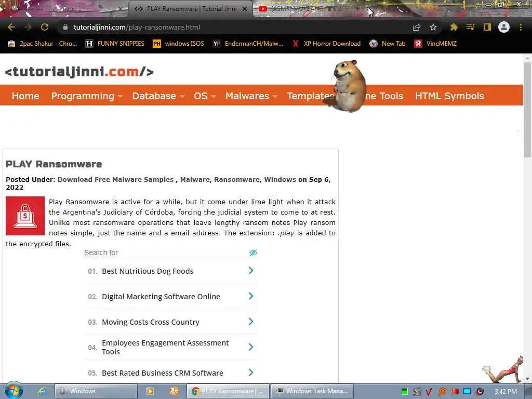The image size is (532, 399).
Task: Open HTML Symbols in the nav bar
Action: (449, 96)
